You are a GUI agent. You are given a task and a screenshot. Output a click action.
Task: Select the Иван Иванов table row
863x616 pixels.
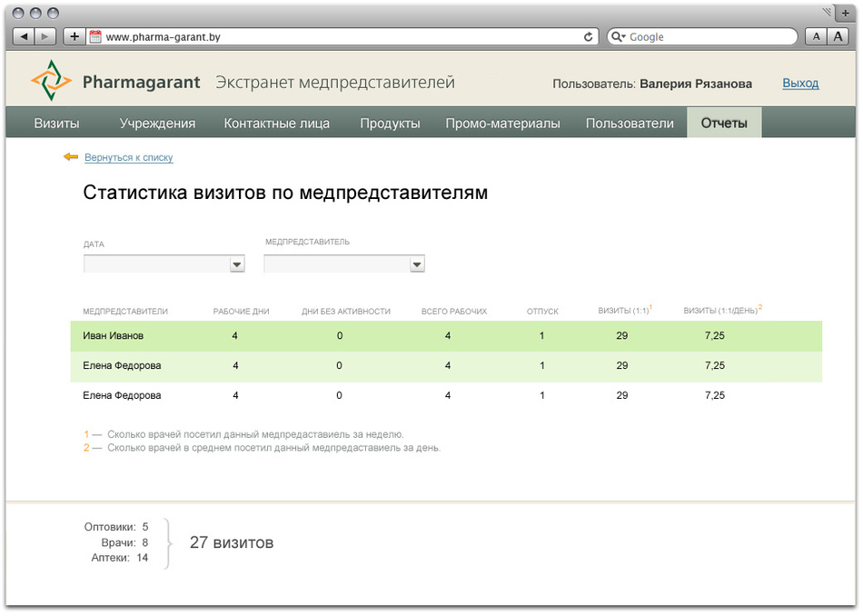pyautogui.click(x=113, y=336)
